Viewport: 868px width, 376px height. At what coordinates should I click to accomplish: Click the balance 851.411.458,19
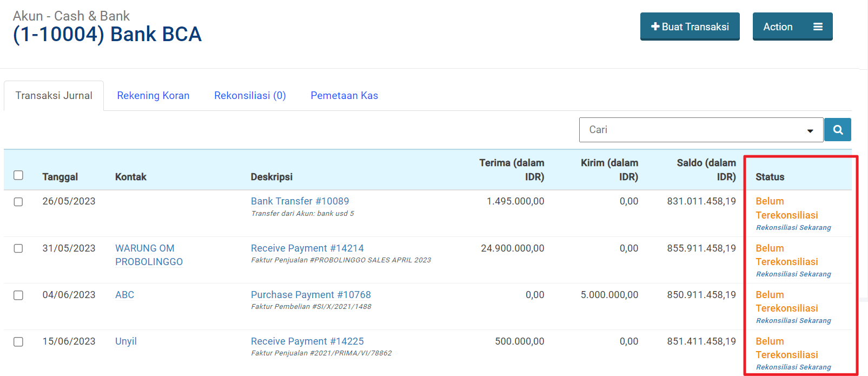(x=701, y=341)
